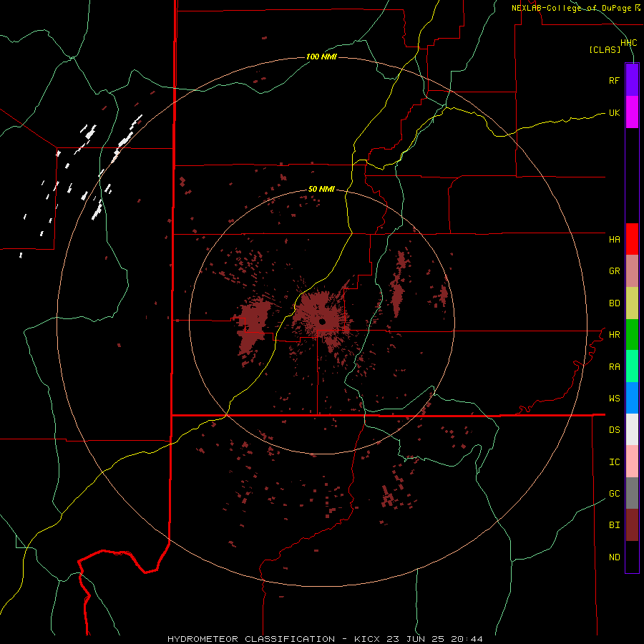Image resolution: width=644 pixels, height=644 pixels.
Task: Click the BI brown legend swatch
Action: point(632,525)
